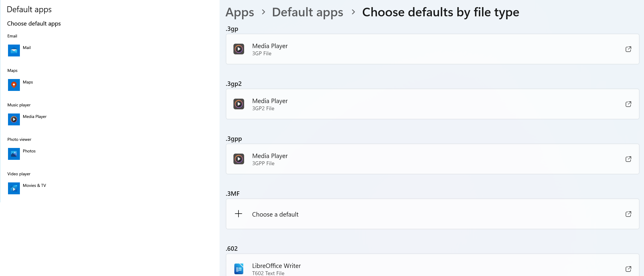Open the external link icon for .3MF
The image size is (644, 276).
coord(628,214)
